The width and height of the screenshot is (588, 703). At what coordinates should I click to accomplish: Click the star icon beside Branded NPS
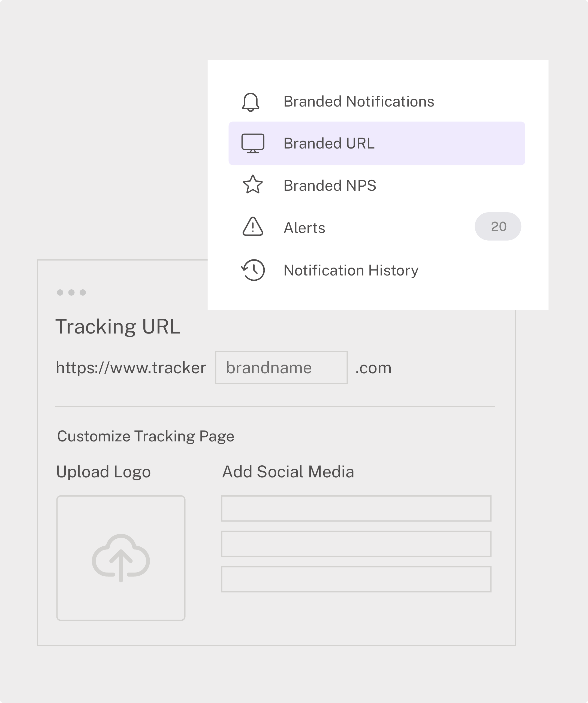tap(252, 185)
